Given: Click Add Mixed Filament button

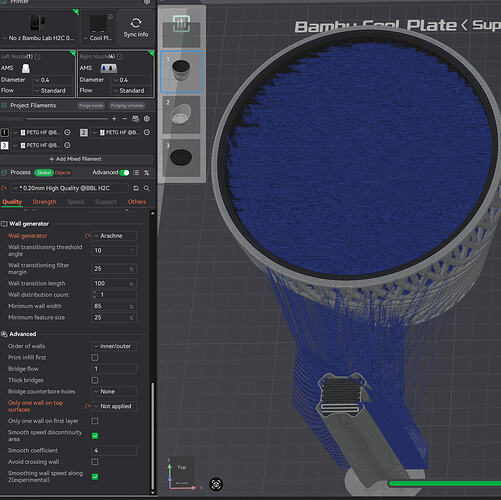Looking at the screenshot, I should tap(76, 159).
